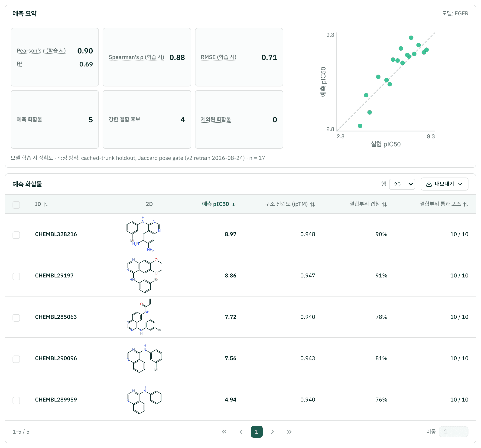Viewport: 481px width, 448px height.
Task: Click the Pearson's r (학습 시) label
Action: pos(41,51)
